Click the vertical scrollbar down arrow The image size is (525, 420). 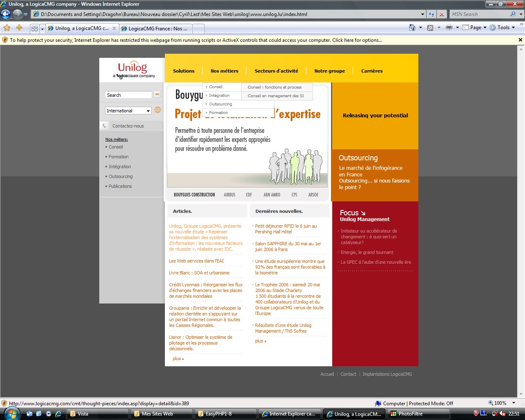[521, 395]
